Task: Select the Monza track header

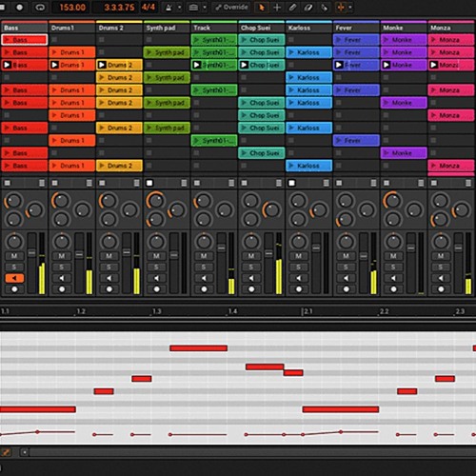Action: coord(451,28)
